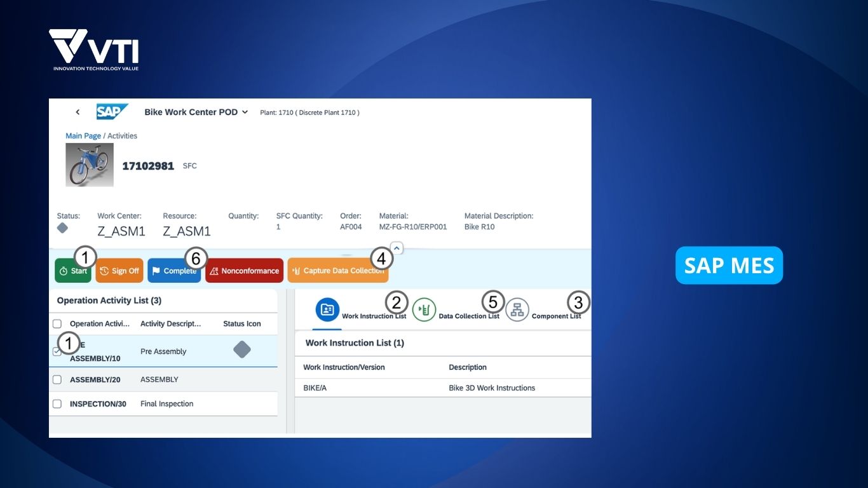
Task: Click the Capture Data Collection button
Action: [337, 271]
